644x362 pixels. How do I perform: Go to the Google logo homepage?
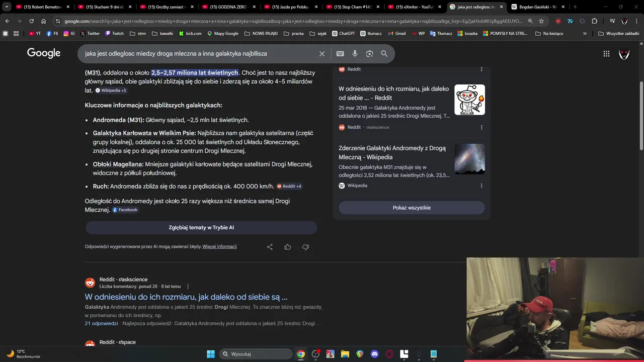tap(44, 53)
